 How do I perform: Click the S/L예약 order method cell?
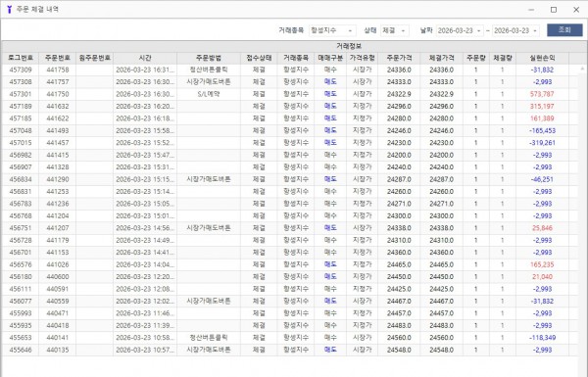click(209, 94)
